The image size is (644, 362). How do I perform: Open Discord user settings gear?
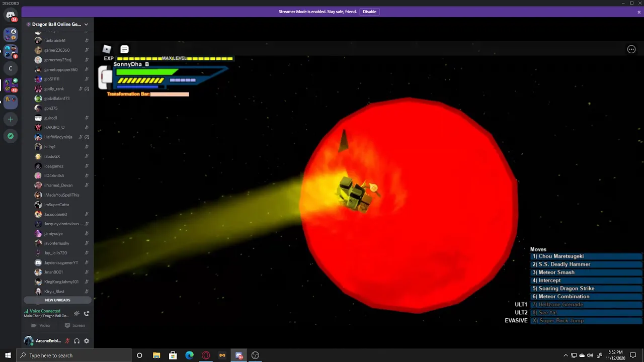[87, 341]
